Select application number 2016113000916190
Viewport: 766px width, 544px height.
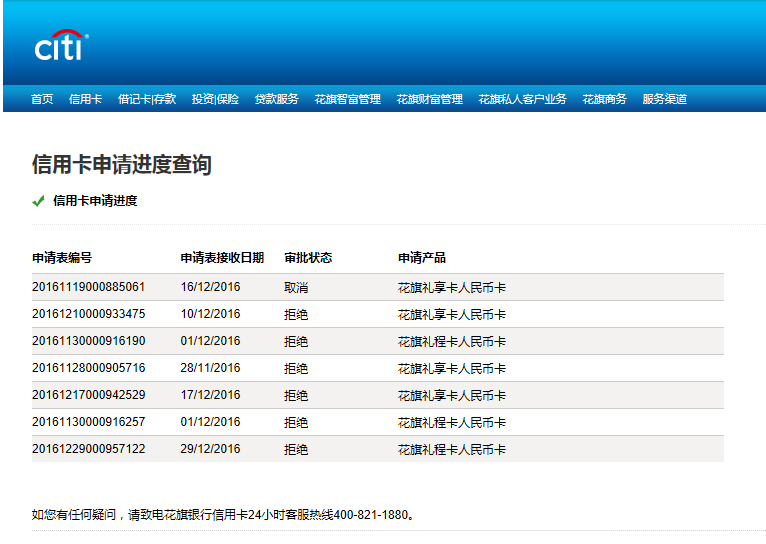pos(88,341)
